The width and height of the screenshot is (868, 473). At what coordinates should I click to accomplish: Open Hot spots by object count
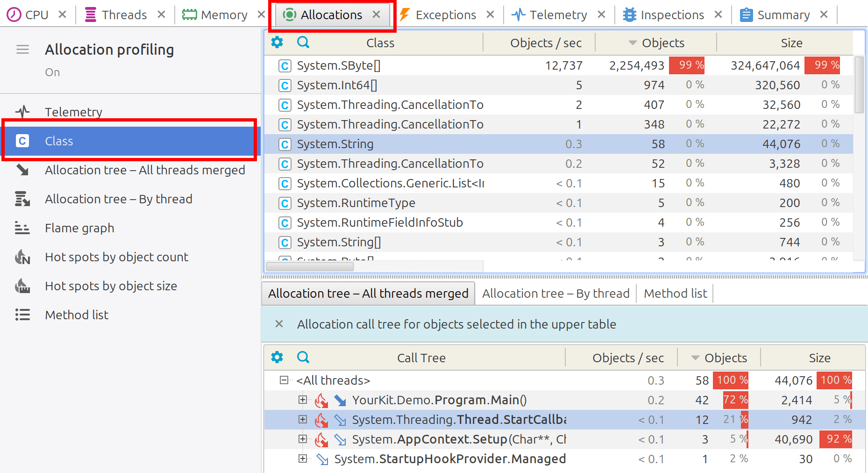(x=130, y=257)
